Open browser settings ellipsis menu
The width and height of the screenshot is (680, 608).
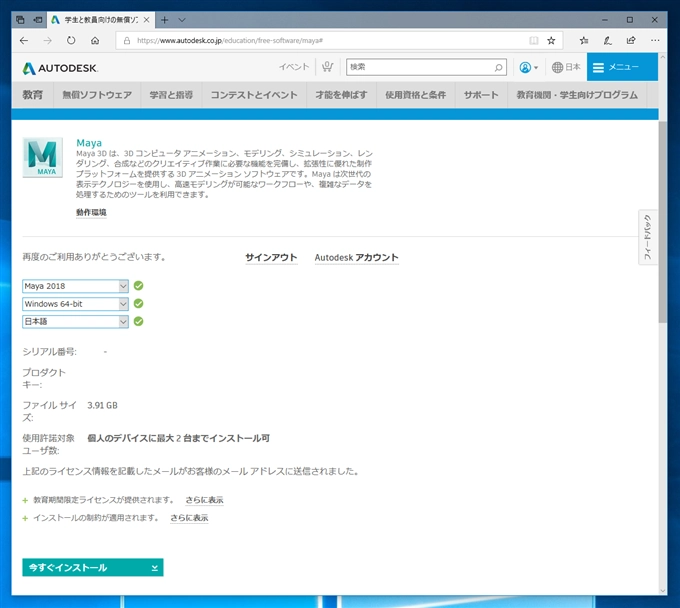(x=655, y=41)
